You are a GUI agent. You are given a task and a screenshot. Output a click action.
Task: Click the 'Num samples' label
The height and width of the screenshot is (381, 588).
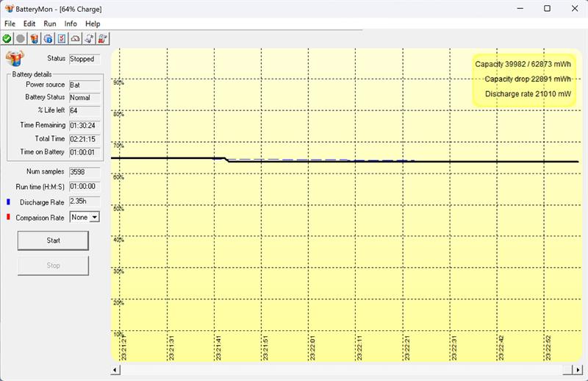[x=46, y=171]
